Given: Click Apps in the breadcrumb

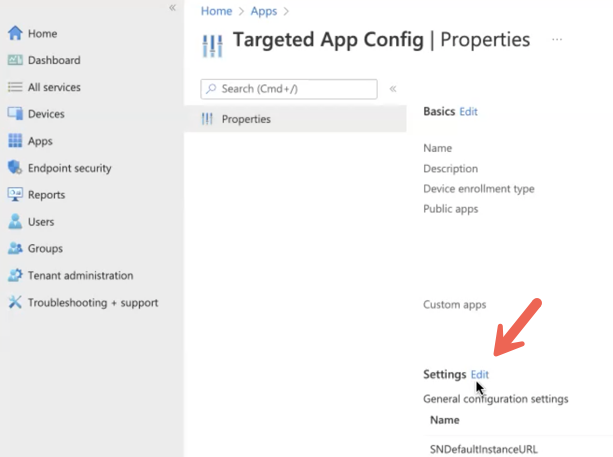Looking at the screenshot, I should pos(263,11).
